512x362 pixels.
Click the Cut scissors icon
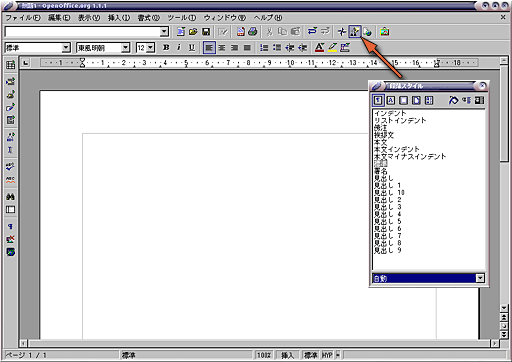(269, 32)
